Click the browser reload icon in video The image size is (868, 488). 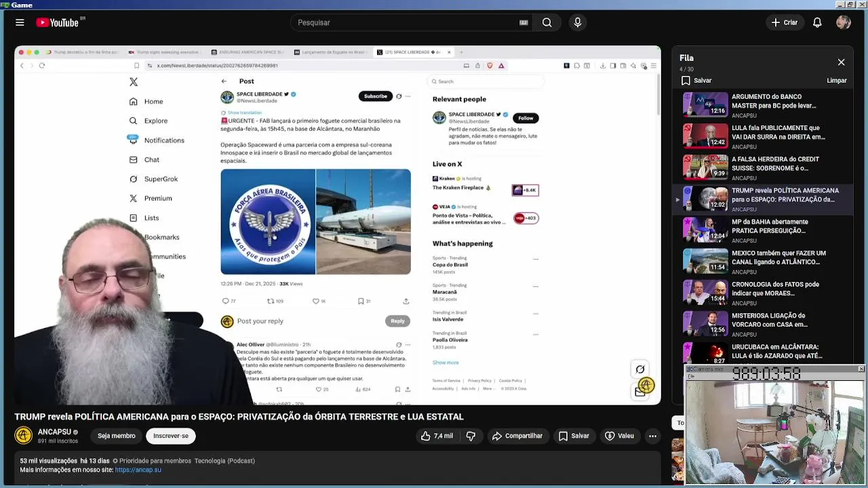(42, 66)
